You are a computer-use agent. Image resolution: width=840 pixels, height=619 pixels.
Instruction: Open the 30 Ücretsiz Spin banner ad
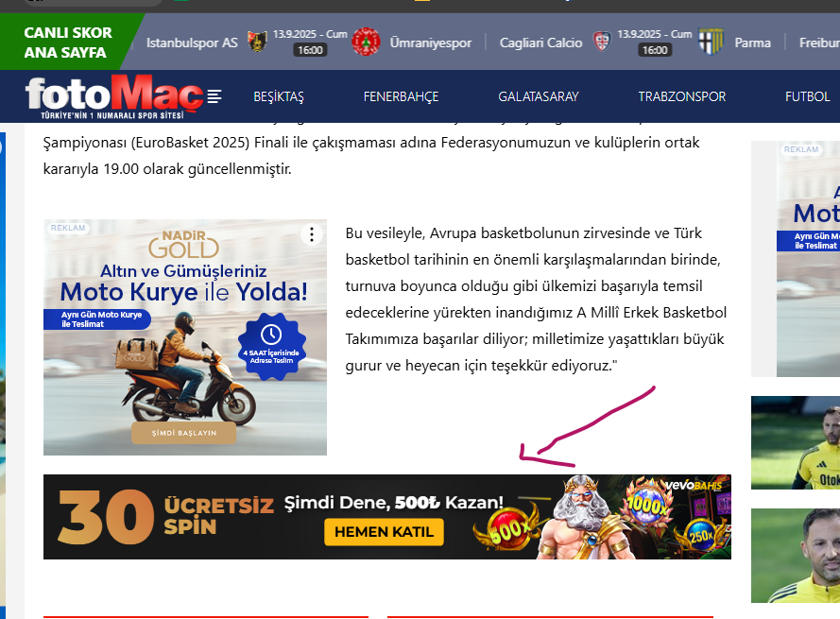tap(387, 517)
